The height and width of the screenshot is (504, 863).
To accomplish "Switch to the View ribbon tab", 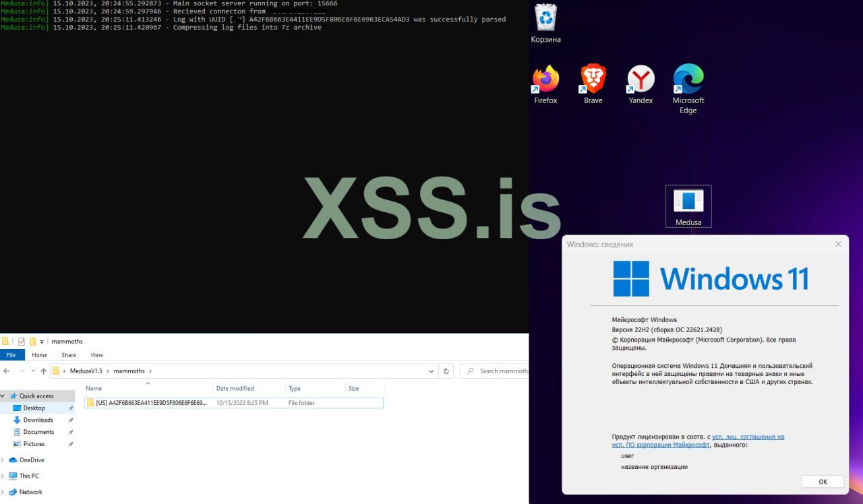I will (96, 354).
